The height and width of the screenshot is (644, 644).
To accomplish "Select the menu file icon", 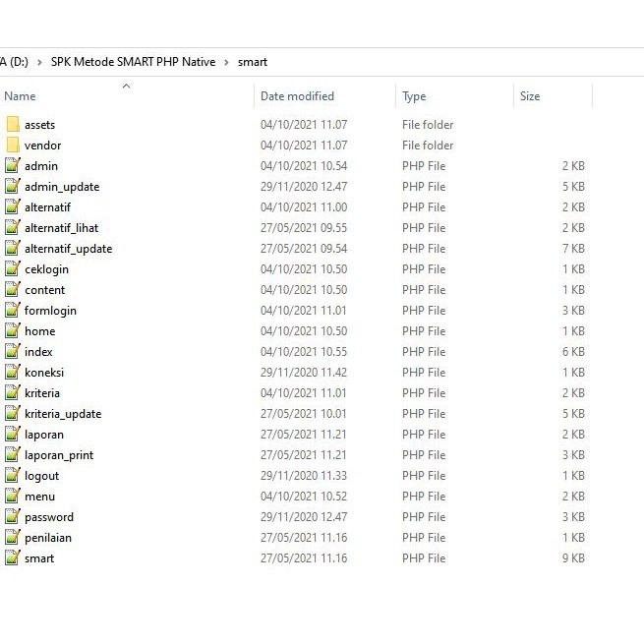I will pos(13,496).
